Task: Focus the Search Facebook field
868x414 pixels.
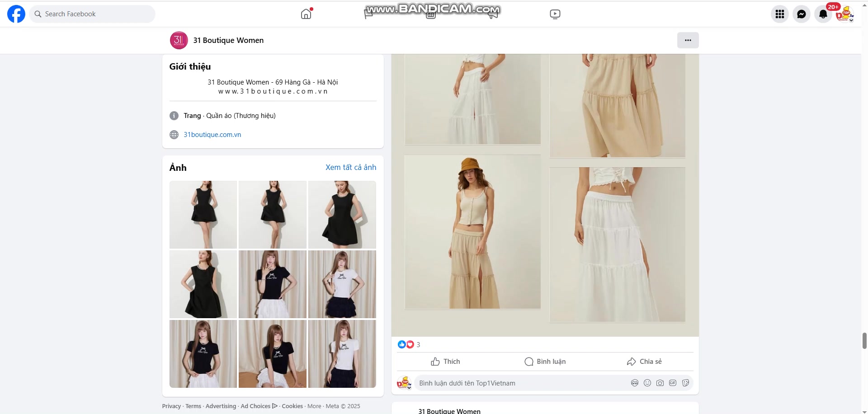Action: tap(92, 14)
